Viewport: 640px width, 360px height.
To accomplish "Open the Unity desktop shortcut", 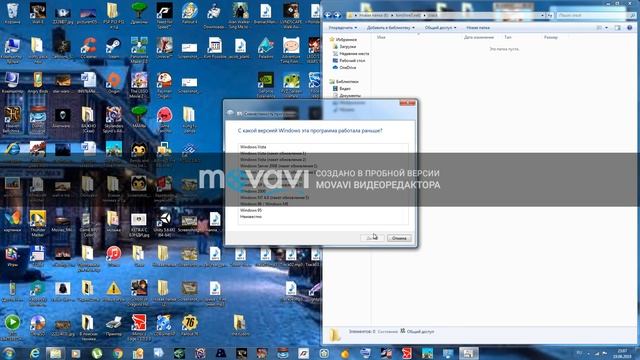I will 164,223.
